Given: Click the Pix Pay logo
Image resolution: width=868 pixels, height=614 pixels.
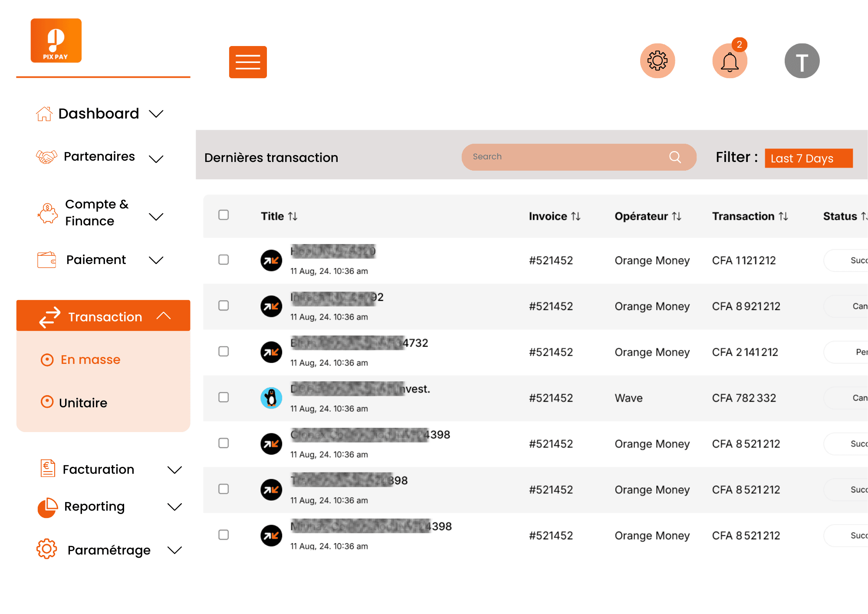Looking at the screenshot, I should 56,40.
